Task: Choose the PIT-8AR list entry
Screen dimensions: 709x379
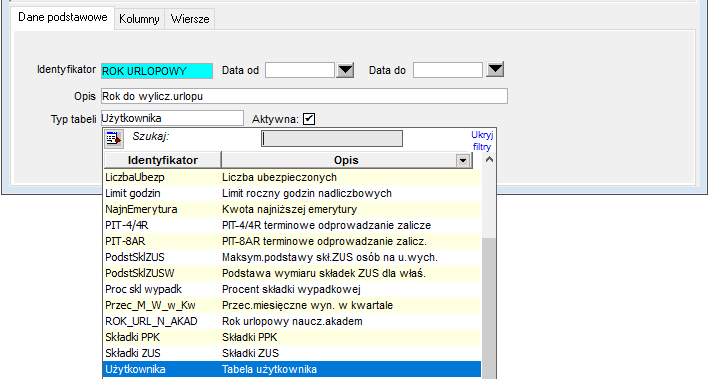Action: point(293,241)
